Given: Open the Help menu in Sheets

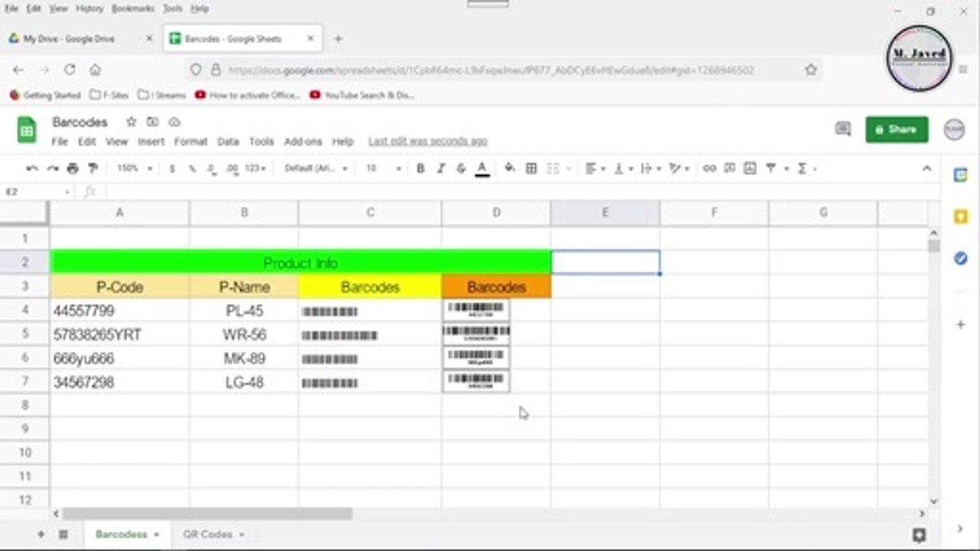Looking at the screenshot, I should 342,142.
